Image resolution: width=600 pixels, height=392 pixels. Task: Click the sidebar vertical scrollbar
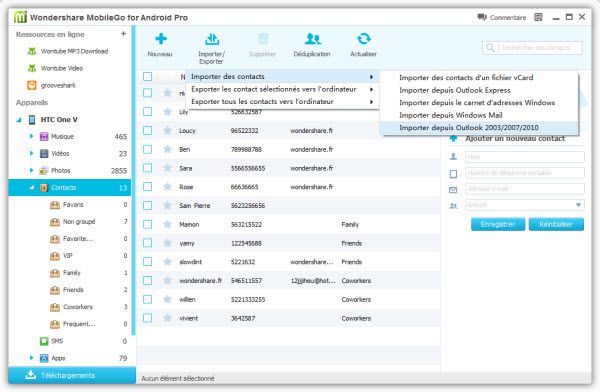tap(134, 180)
